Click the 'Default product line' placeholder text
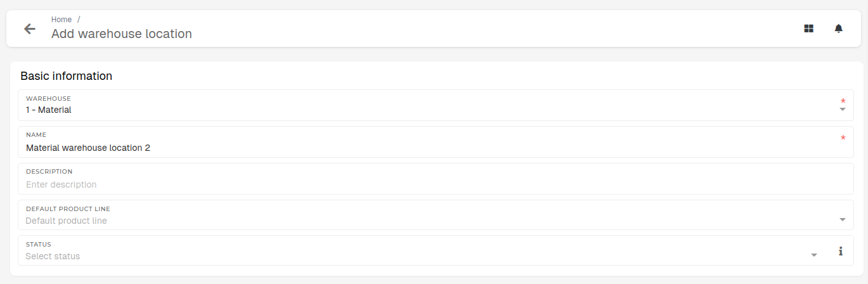Image resolution: width=868 pixels, height=284 pixels. [x=67, y=221]
